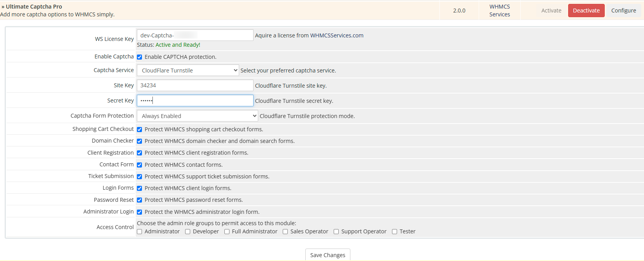Screen dimensions: 644x261
Task: Click 'Select your preferred captcha service.' text
Action: pyautogui.click(x=288, y=71)
